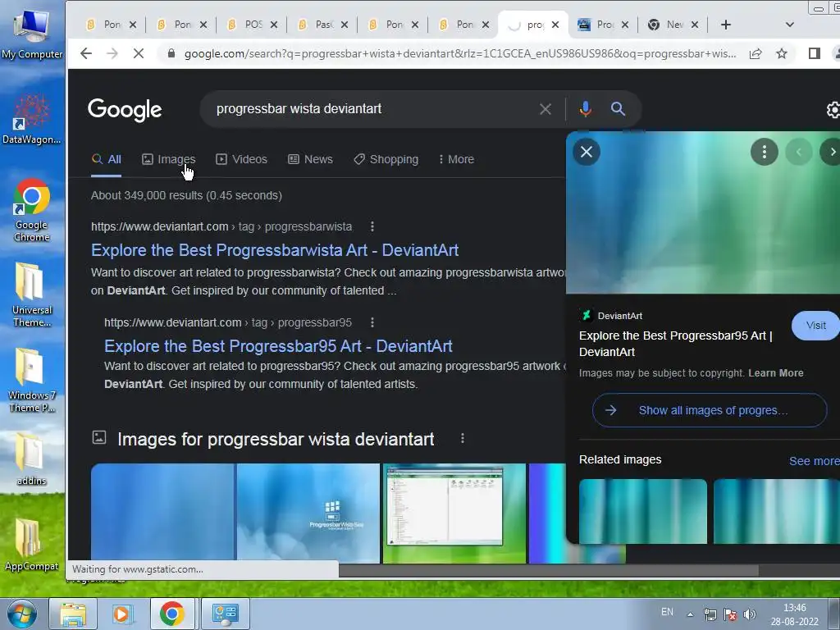
Task: Close the active progressbar search tab
Action: 555,25
